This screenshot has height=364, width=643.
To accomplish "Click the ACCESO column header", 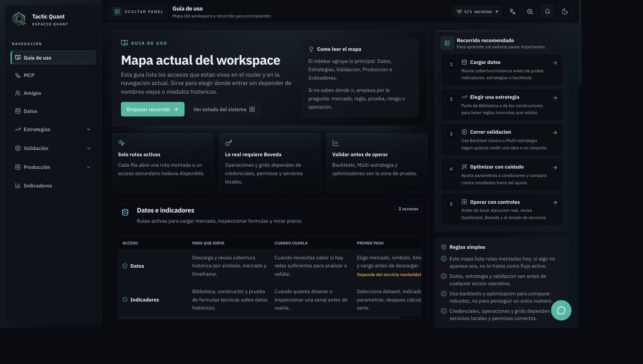I will [130, 243].
